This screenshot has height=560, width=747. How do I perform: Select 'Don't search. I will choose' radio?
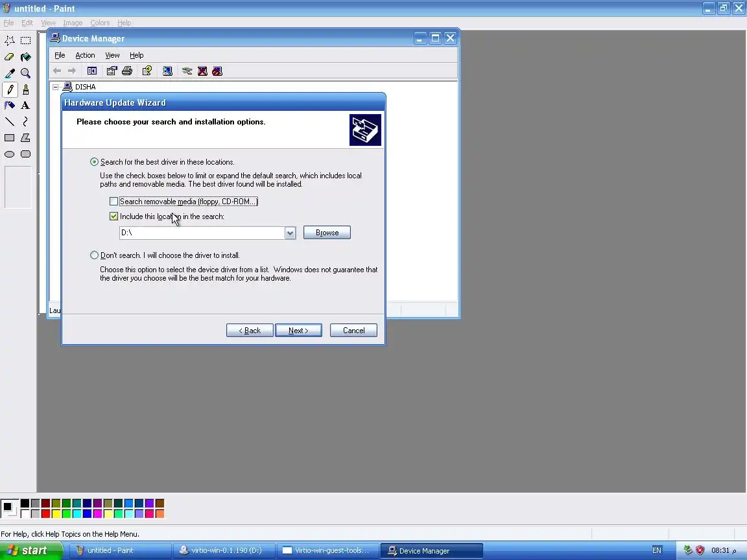coord(94,255)
